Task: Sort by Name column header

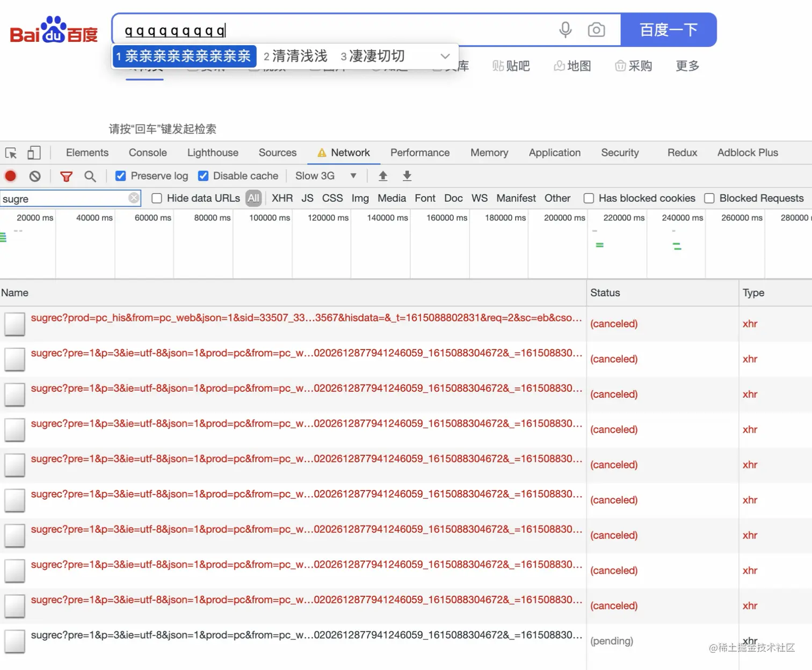Action: (293, 293)
